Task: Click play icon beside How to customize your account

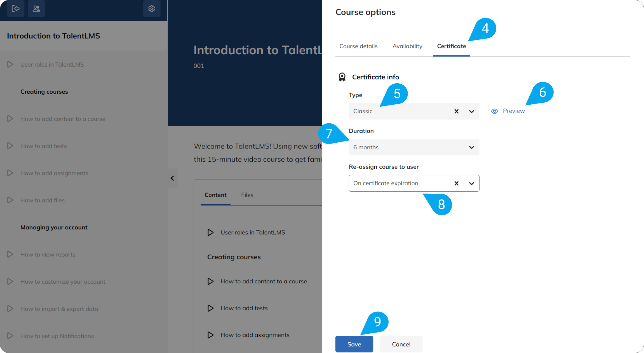Action: (10, 281)
